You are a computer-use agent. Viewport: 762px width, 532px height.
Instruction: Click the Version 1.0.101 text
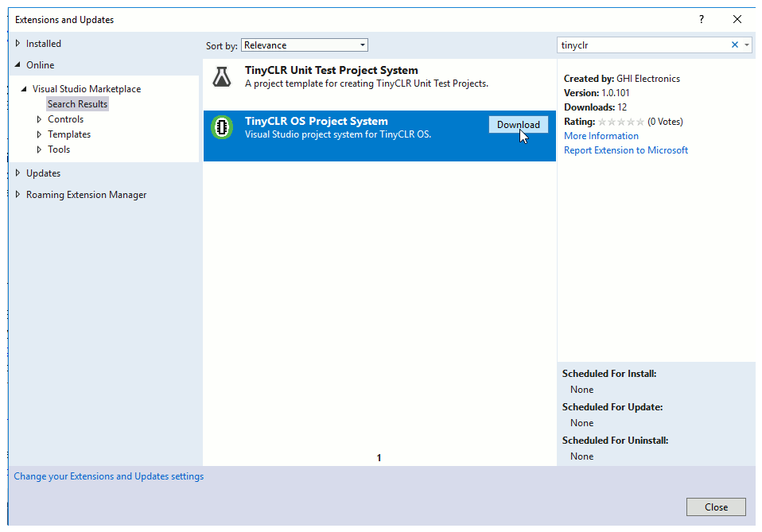pos(597,93)
